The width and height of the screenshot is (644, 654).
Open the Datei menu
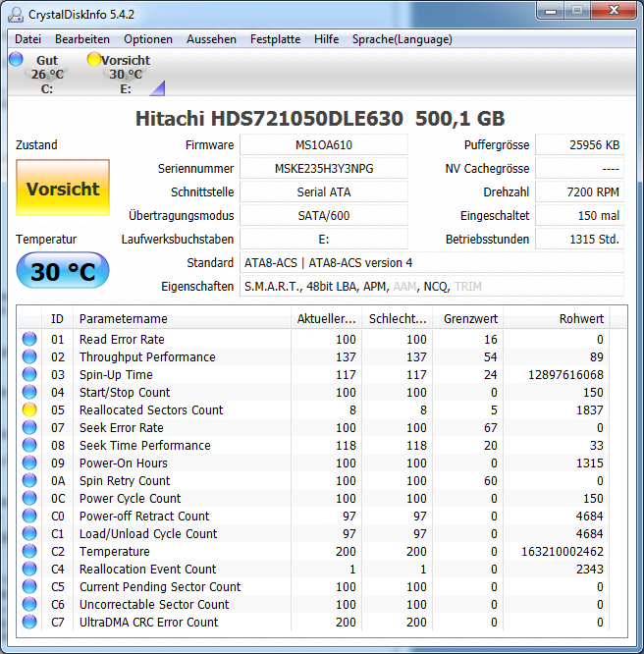tap(27, 39)
